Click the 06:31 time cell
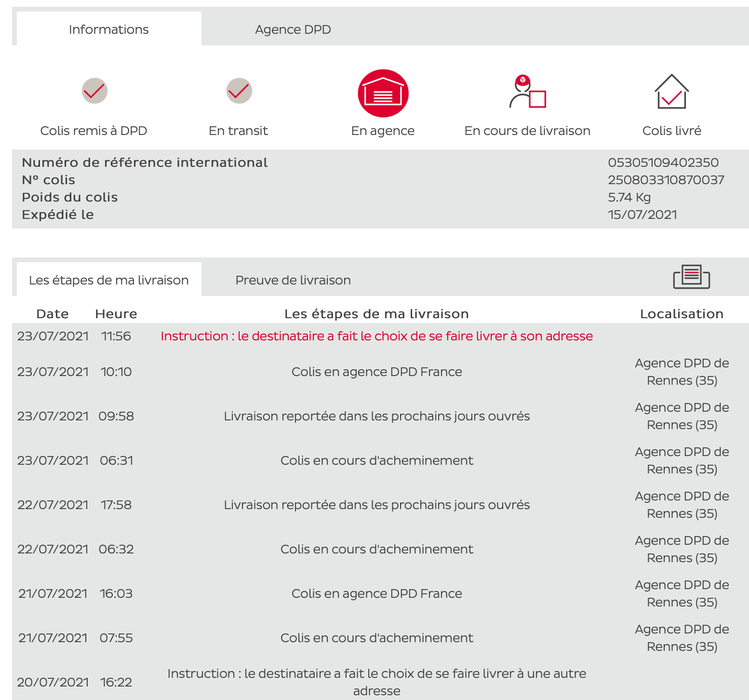The image size is (749, 700). [x=116, y=460]
